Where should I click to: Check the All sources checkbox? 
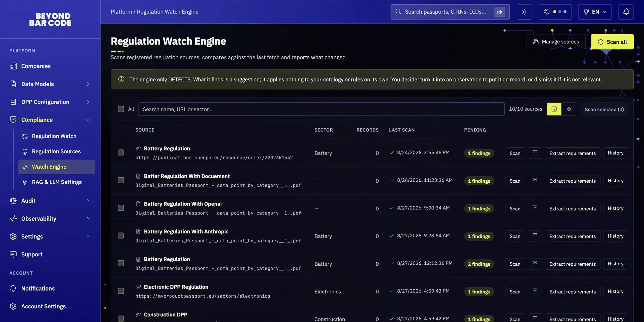[121, 109]
